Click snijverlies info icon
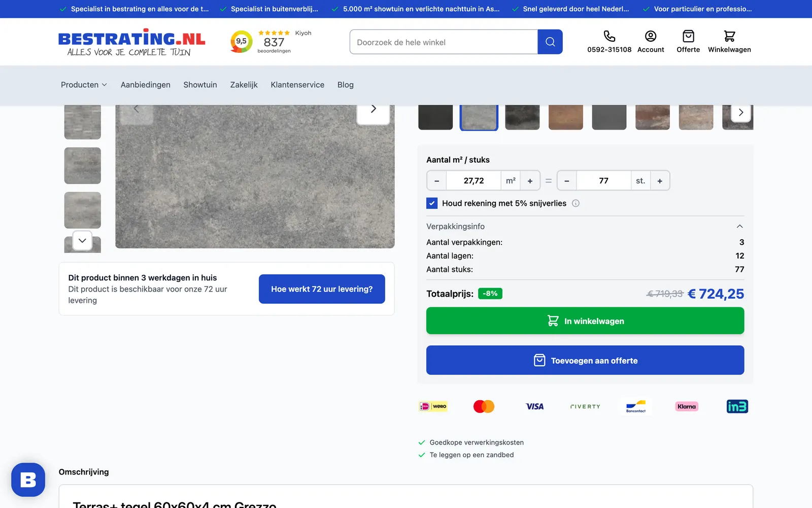Viewport: 812px width, 508px height. pos(576,203)
